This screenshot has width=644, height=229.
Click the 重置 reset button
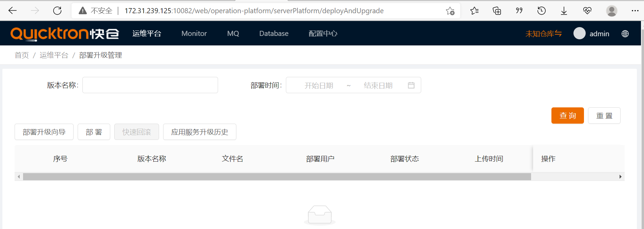[x=604, y=116]
